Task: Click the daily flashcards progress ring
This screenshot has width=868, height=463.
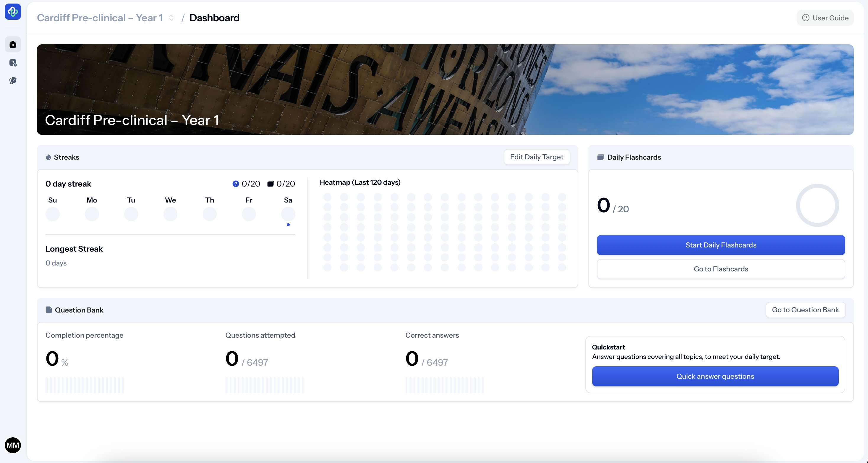Action: (x=817, y=205)
